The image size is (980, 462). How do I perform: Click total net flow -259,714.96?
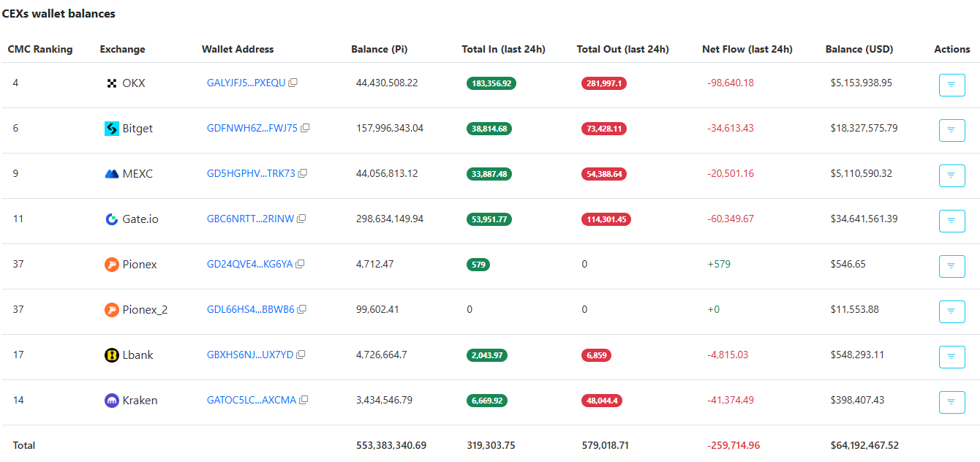(x=734, y=445)
